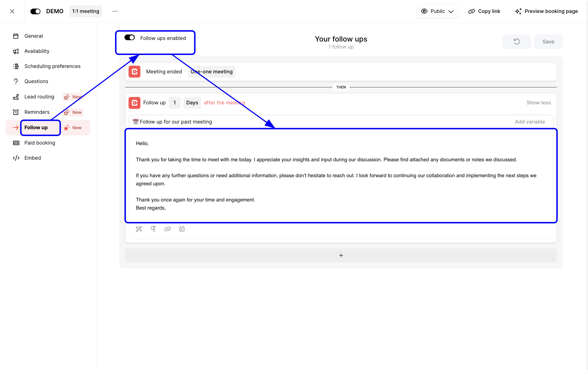
Task: Open the Public visibility dropdown
Action: click(x=437, y=11)
